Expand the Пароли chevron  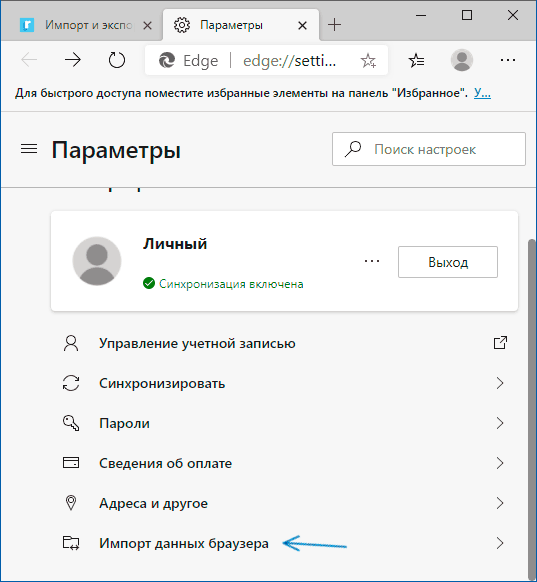pyautogui.click(x=500, y=423)
